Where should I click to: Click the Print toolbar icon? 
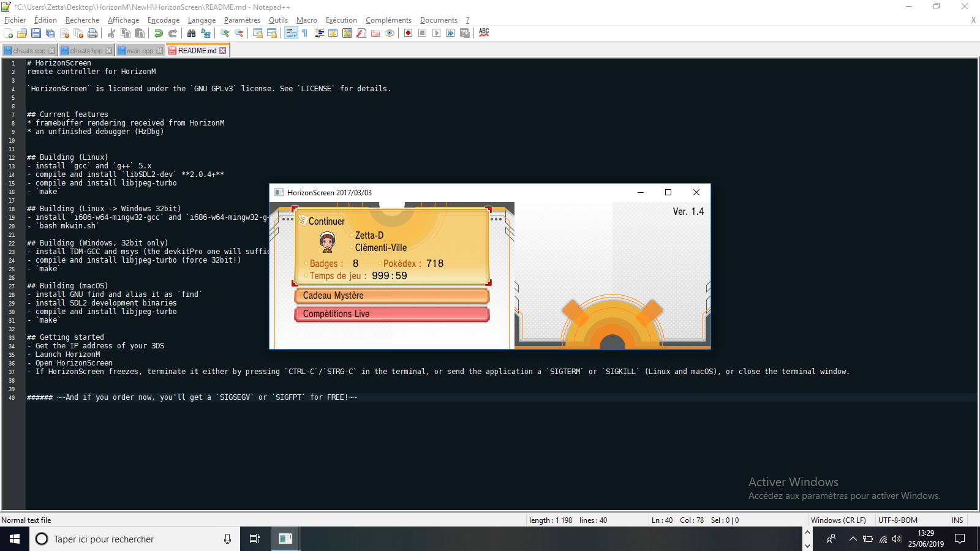pos(92,33)
